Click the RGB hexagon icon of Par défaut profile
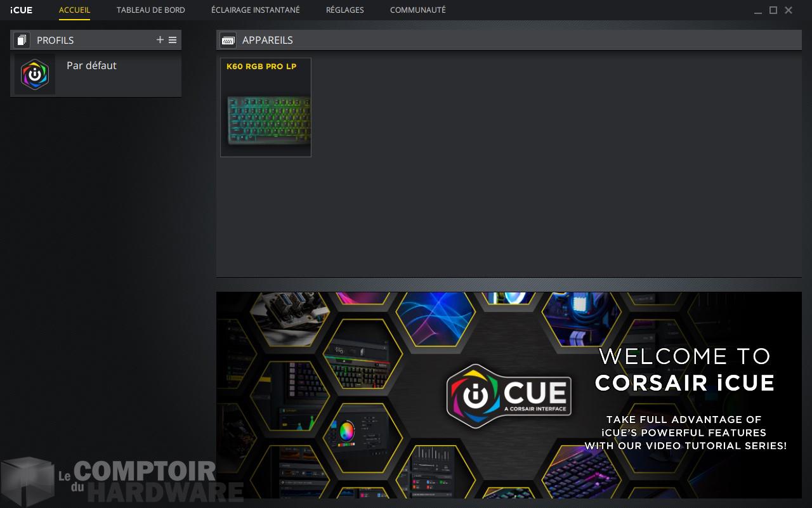812x508 pixels. 35,74
